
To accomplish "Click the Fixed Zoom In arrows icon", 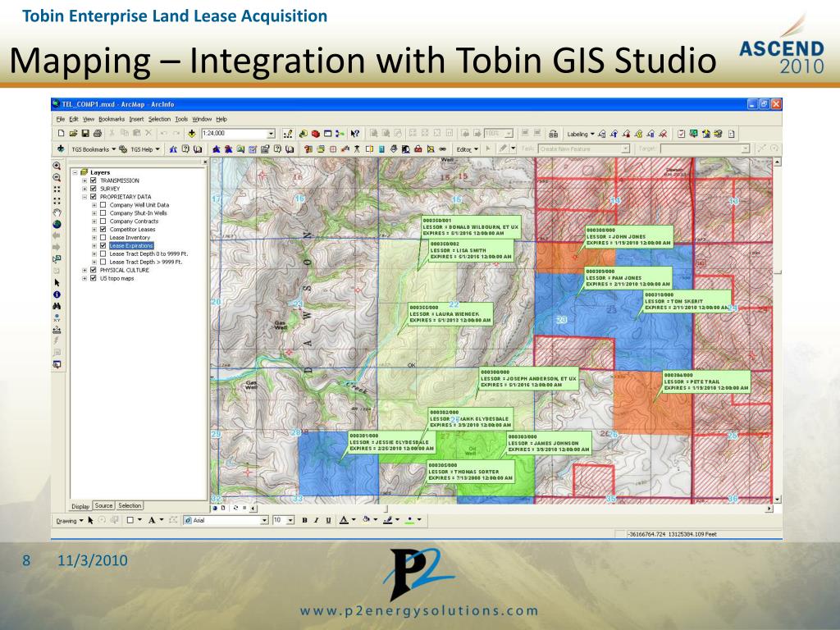I will [x=57, y=189].
